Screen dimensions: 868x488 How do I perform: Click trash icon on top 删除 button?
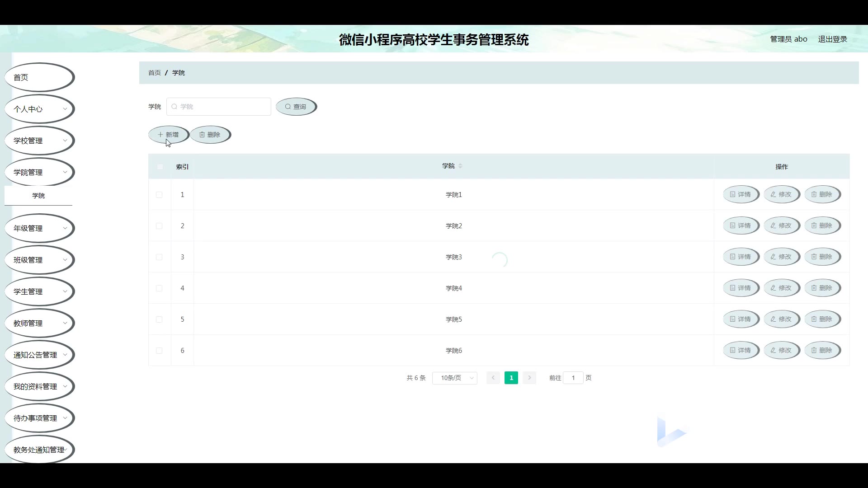pos(202,135)
